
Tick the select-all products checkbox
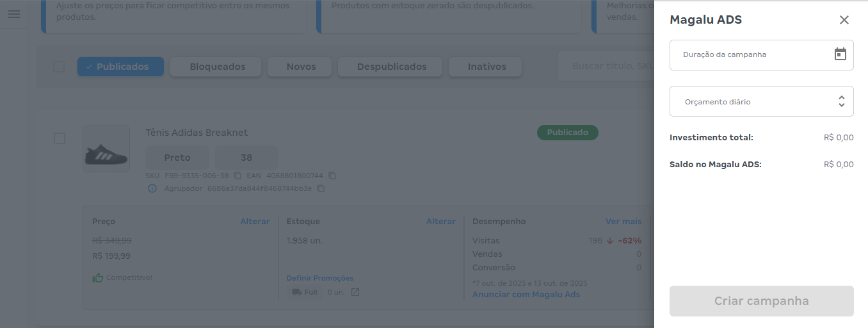pyautogui.click(x=59, y=67)
